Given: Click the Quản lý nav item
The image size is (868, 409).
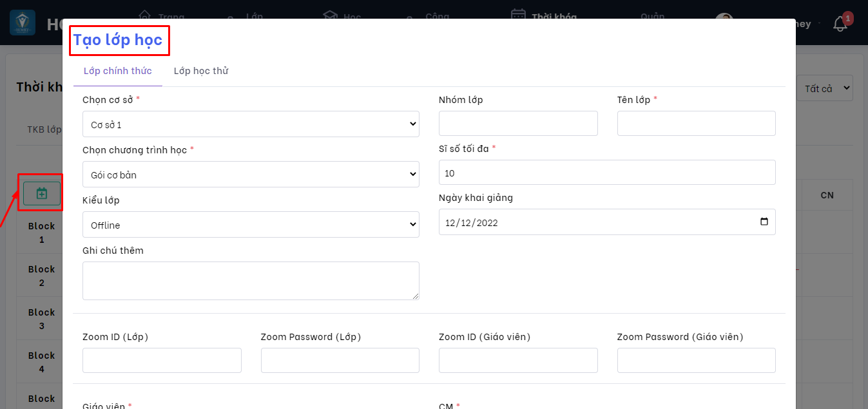Looking at the screenshot, I should coord(652,16).
